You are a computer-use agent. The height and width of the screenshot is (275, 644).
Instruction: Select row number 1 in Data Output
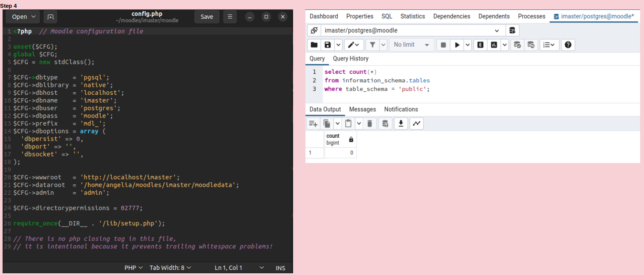[x=315, y=153]
